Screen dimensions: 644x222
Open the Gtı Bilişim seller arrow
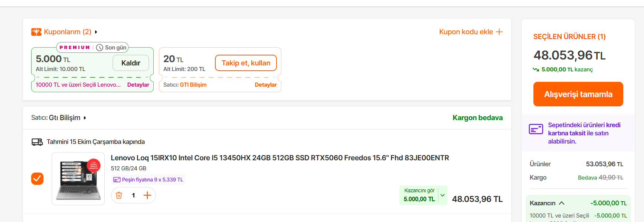point(85,118)
